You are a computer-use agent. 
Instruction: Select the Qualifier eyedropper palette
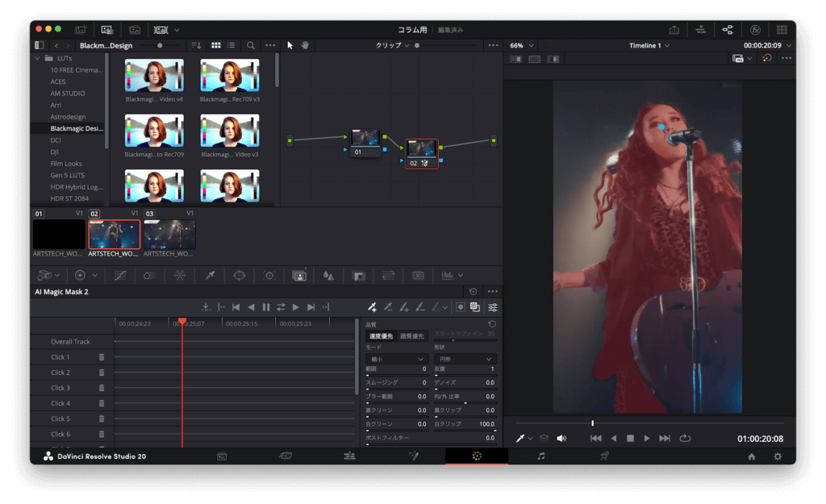click(210, 275)
